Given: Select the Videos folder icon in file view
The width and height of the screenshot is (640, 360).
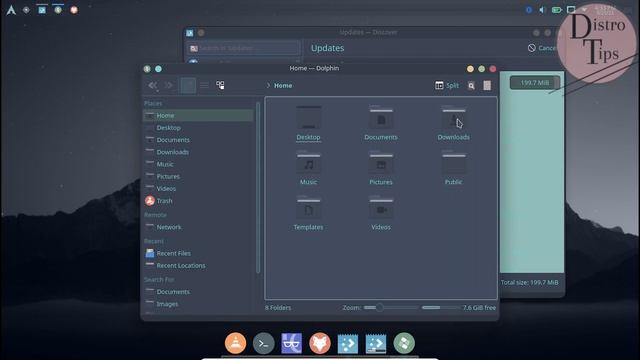Looking at the screenshot, I should [x=381, y=208].
